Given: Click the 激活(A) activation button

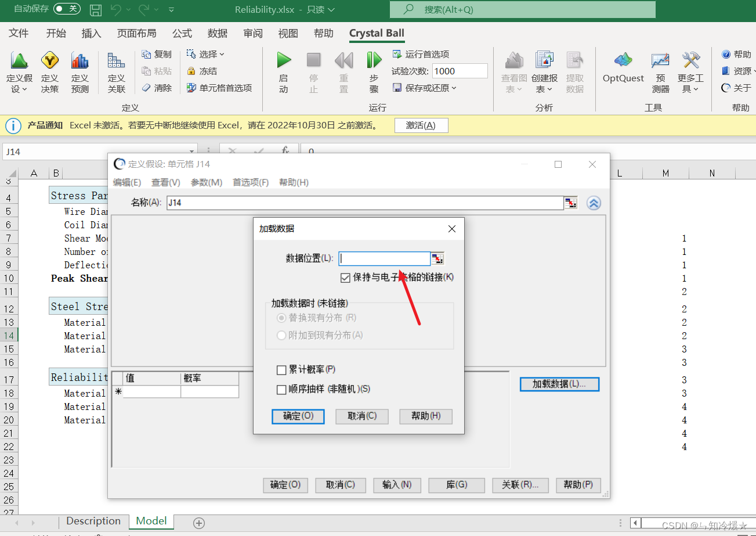Looking at the screenshot, I should coord(421,125).
